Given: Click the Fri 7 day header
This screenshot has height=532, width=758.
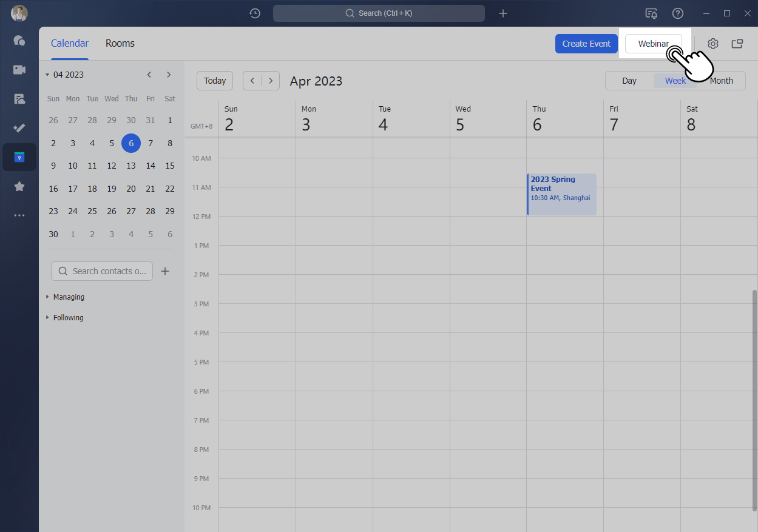Looking at the screenshot, I should click(x=642, y=119).
